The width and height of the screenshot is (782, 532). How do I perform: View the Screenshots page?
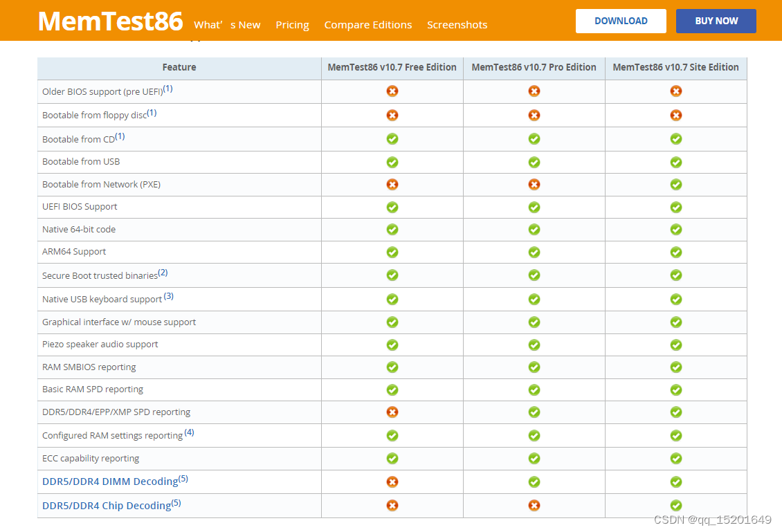pyautogui.click(x=457, y=24)
